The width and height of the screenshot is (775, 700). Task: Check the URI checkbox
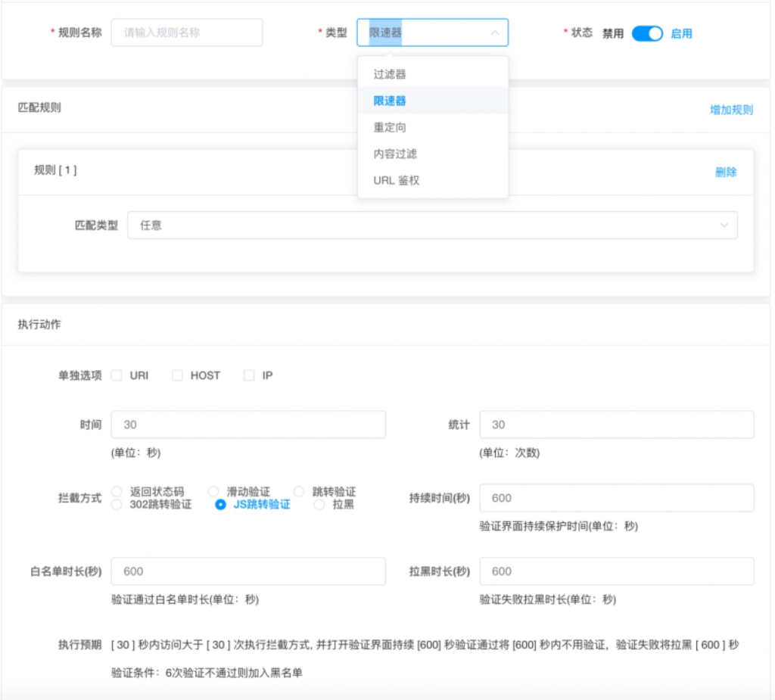(117, 375)
